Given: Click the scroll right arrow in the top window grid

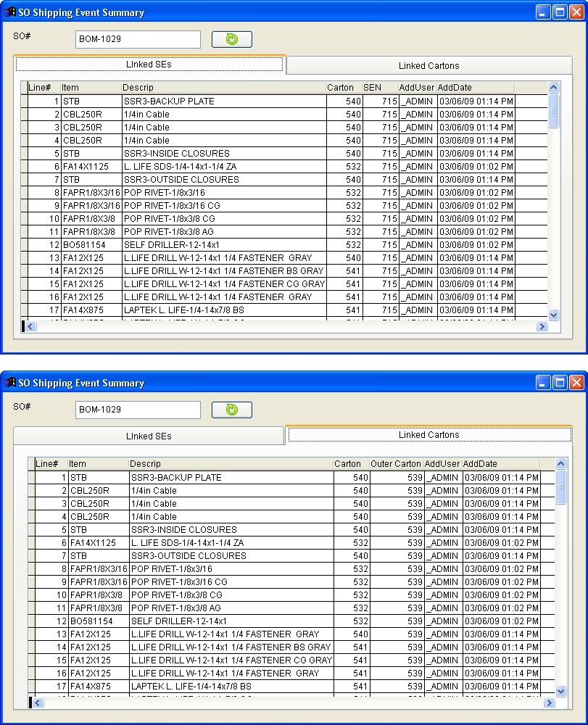Looking at the screenshot, I should [542, 327].
